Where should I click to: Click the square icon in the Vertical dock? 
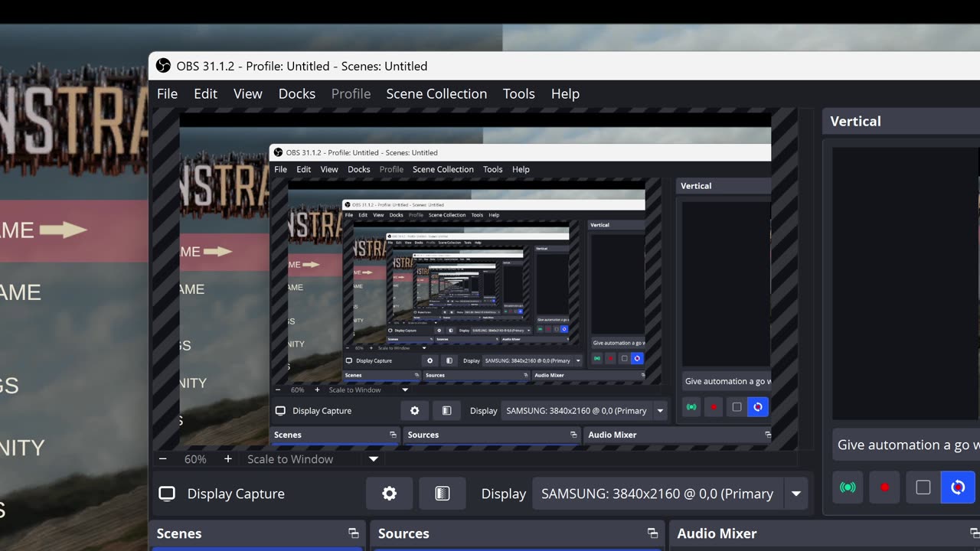click(x=923, y=487)
